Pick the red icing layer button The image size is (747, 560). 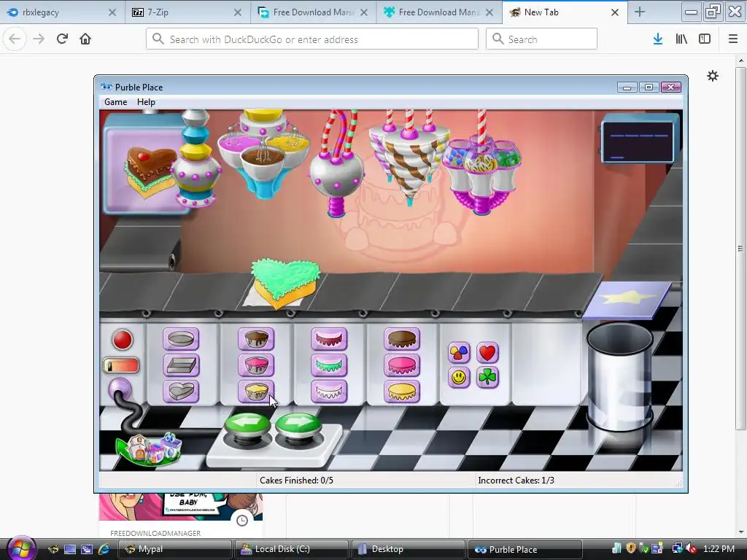point(329,339)
